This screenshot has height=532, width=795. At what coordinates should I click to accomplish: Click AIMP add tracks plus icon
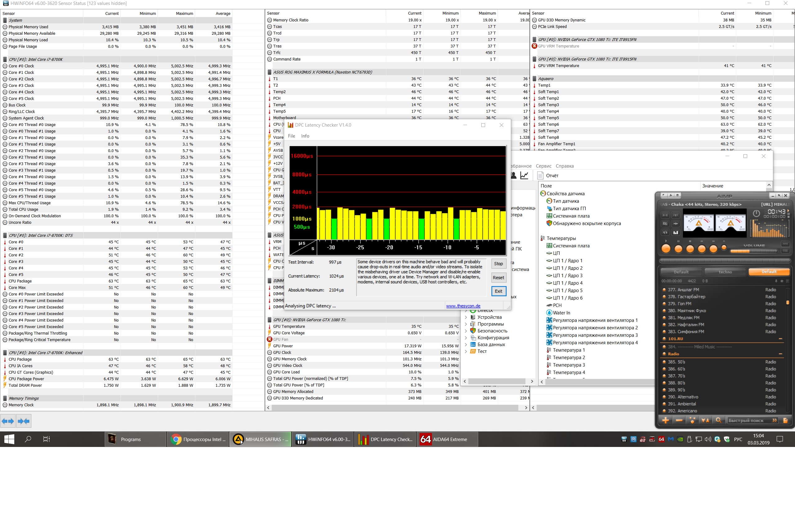tap(665, 420)
